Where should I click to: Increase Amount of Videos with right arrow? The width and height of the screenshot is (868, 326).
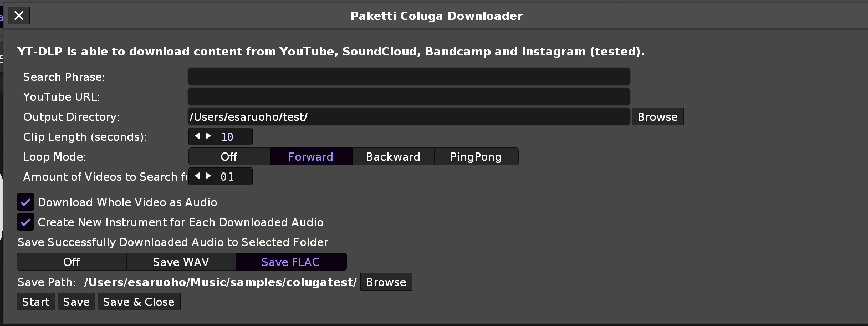pos(208,176)
